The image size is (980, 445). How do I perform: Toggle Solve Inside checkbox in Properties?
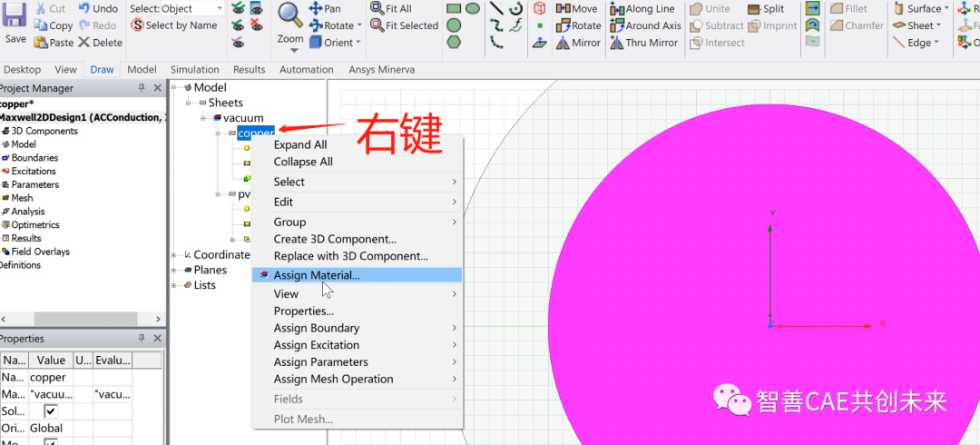(51, 411)
